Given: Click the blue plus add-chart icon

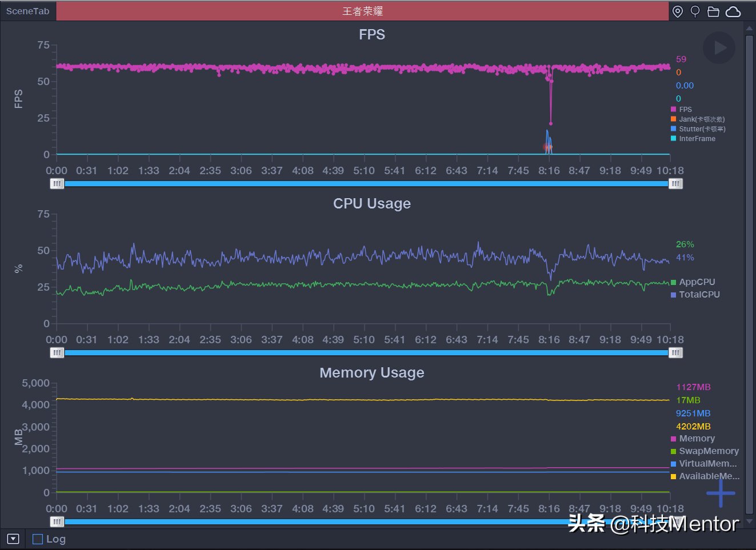Looking at the screenshot, I should (x=721, y=493).
